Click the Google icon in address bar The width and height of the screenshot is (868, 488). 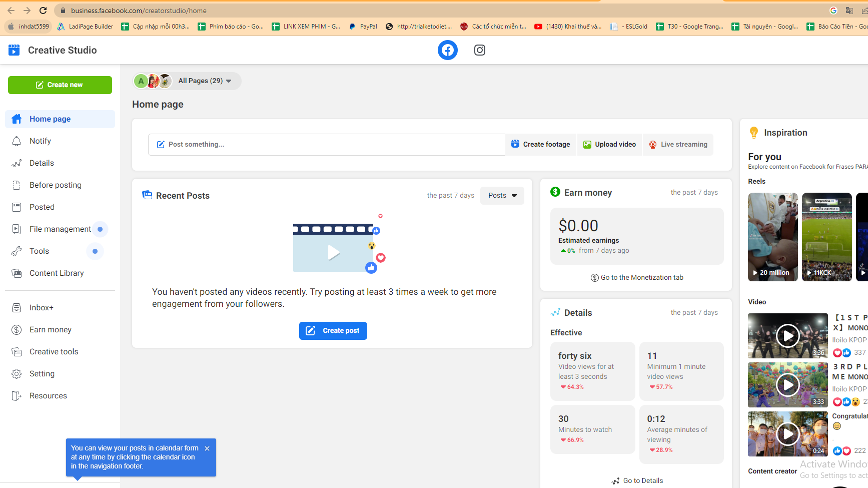point(833,11)
